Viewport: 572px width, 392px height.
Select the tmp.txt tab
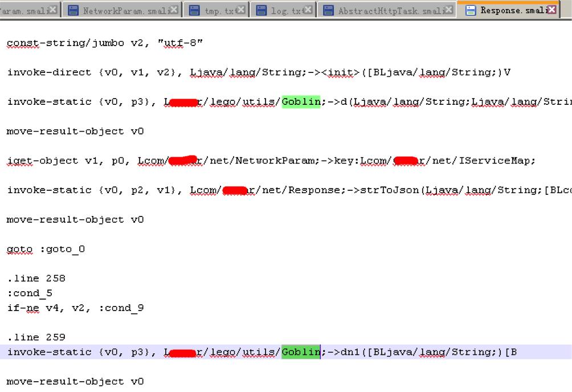pos(220,10)
